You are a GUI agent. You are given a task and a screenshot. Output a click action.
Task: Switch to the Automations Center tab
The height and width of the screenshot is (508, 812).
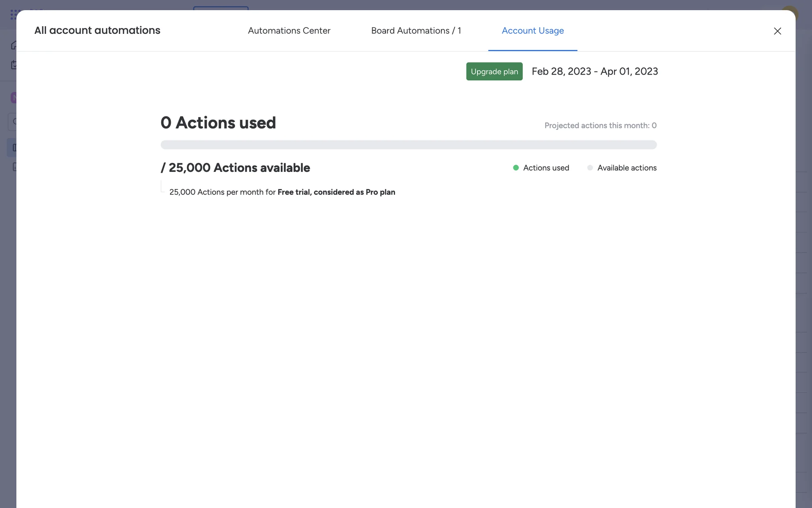(x=289, y=30)
